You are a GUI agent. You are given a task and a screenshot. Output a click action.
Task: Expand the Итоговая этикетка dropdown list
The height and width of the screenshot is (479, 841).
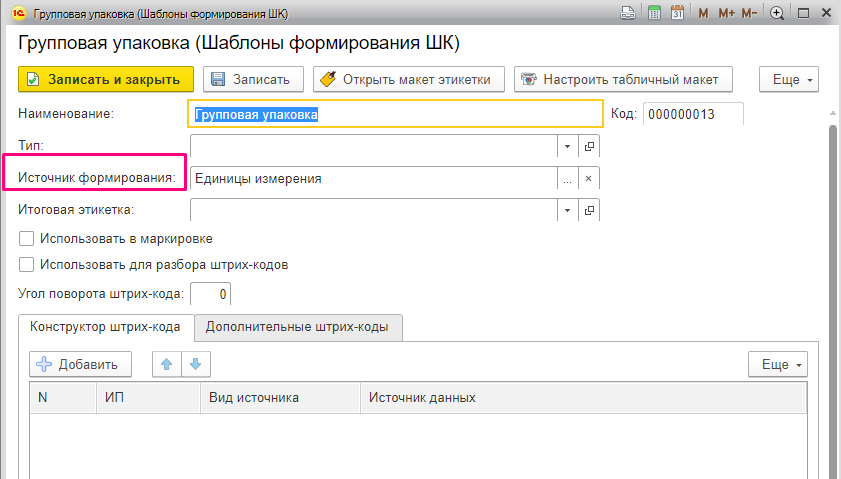point(567,210)
